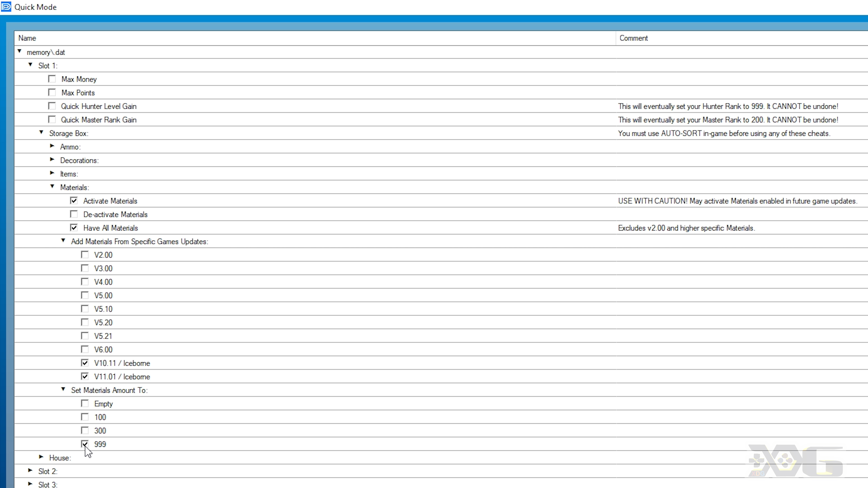Check the V3.00 materials checkbox
The image size is (868, 488).
click(85, 268)
